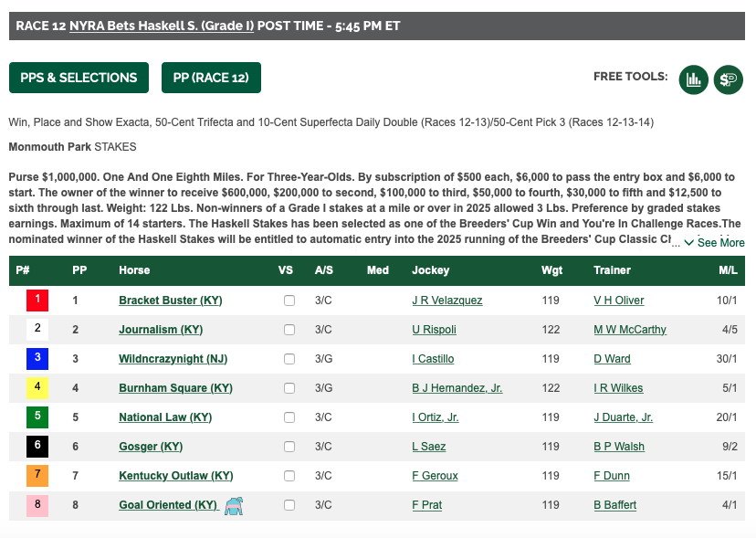Open the dollar sign payout tool icon
Viewport: 756px width, 538px height.
[728, 79]
